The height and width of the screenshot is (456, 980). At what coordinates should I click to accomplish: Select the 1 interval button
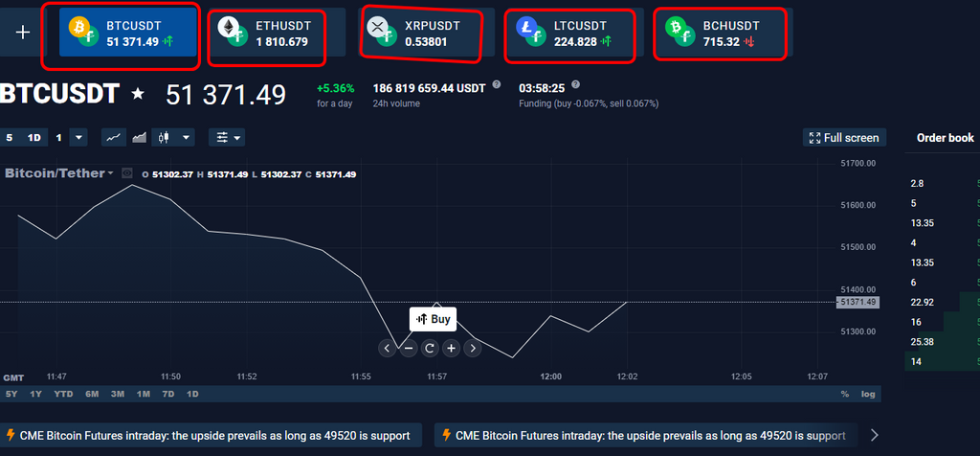[x=58, y=138]
